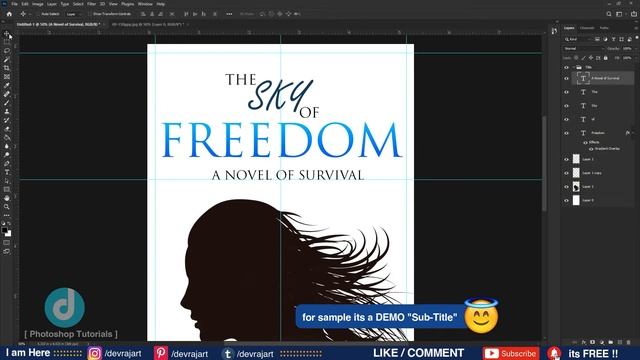Click the collapsed panel dock icon
The height and width of the screenshot is (360, 640).
pyautogui.click(x=554, y=31)
